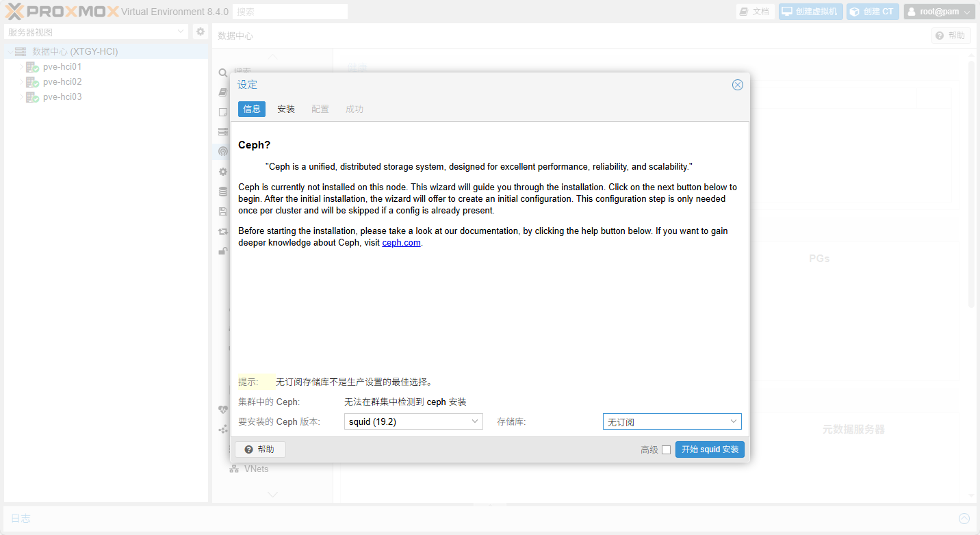Click the 创建虚拟机 button
The height and width of the screenshot is (535, 980).
(811, 12)
